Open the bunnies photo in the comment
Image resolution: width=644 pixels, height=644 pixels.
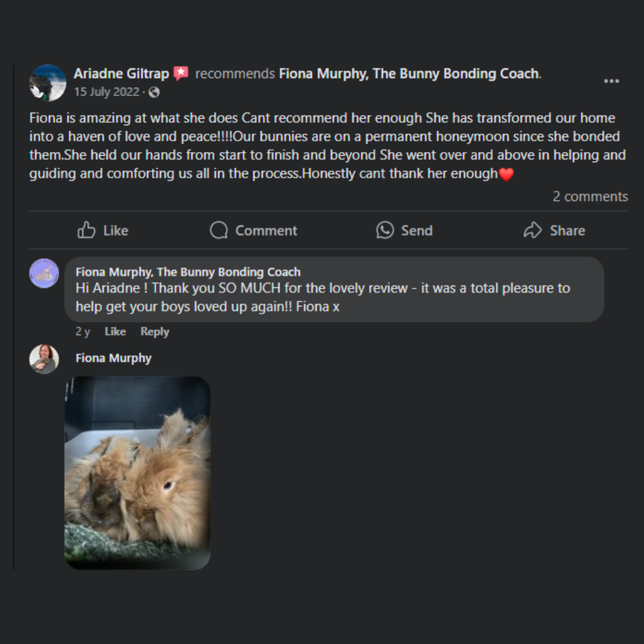[137, 472]
